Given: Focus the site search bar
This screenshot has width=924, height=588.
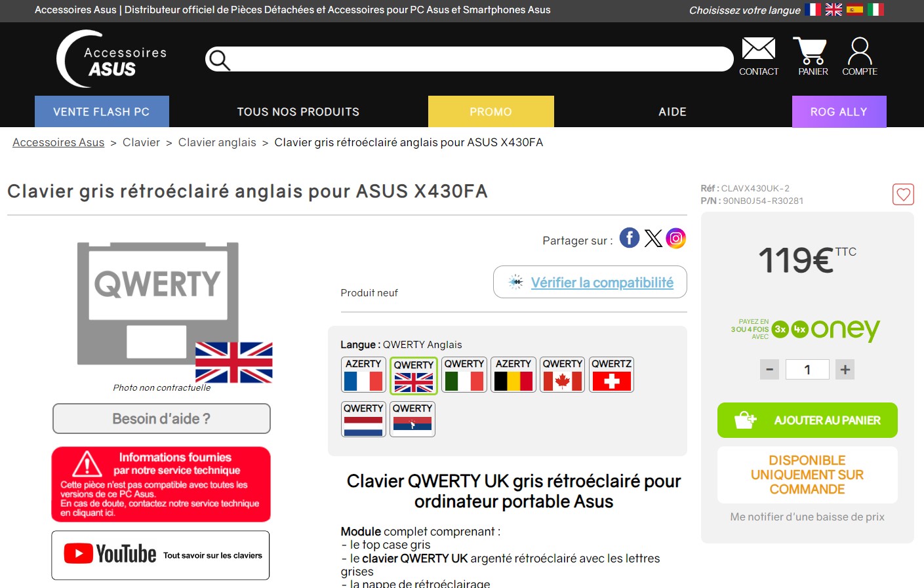Looking at the screenshot, I should [x=470, y=59].
